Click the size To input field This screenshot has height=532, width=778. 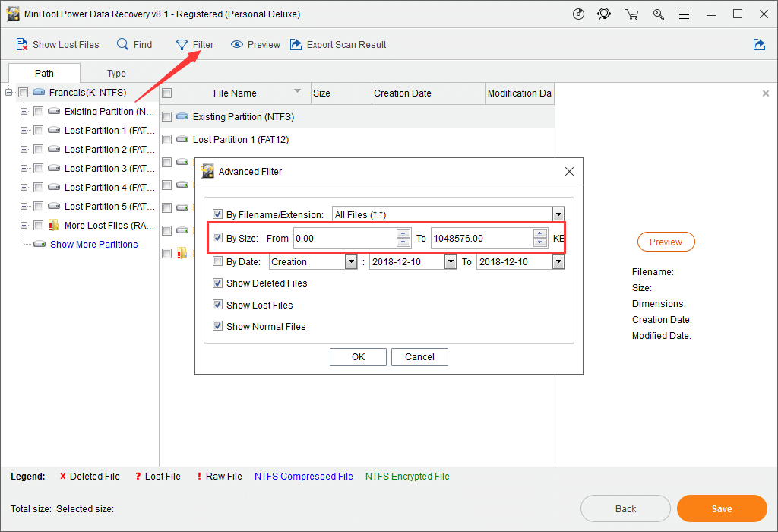(x=482, y=238)
